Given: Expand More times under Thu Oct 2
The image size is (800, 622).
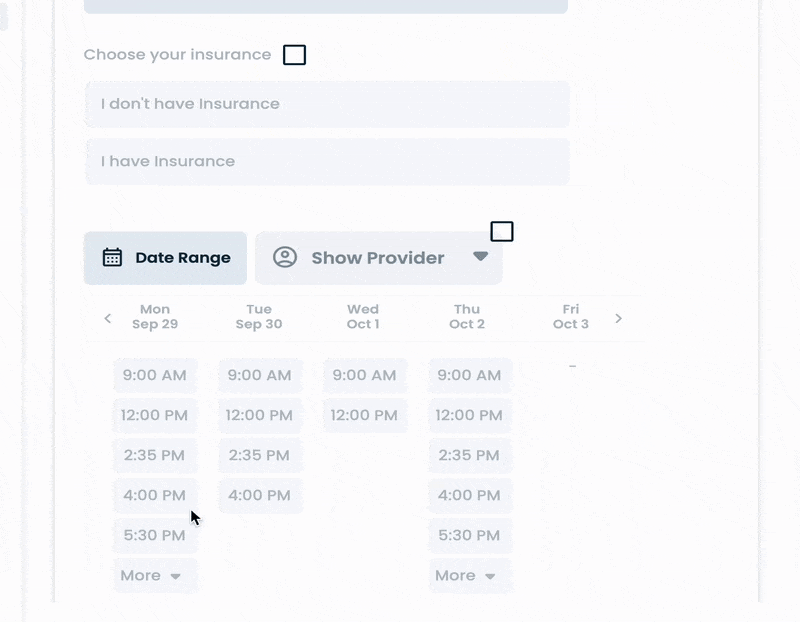Looking at the screenshot, I should point(468,575).
